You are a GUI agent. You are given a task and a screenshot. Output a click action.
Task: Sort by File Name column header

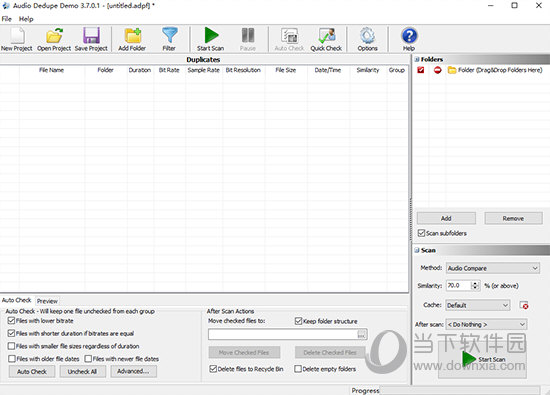click(52, 70)
